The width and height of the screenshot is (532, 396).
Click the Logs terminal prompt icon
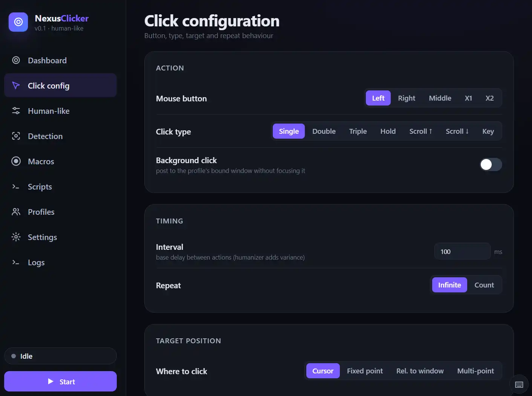click(x=16, y=262)
